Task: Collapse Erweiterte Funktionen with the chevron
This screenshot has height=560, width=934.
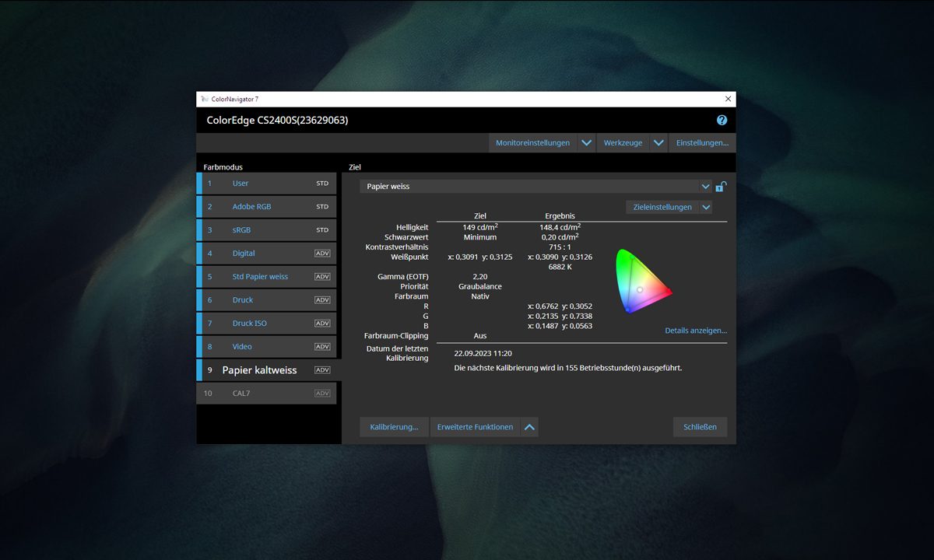Action: point(529,427)
